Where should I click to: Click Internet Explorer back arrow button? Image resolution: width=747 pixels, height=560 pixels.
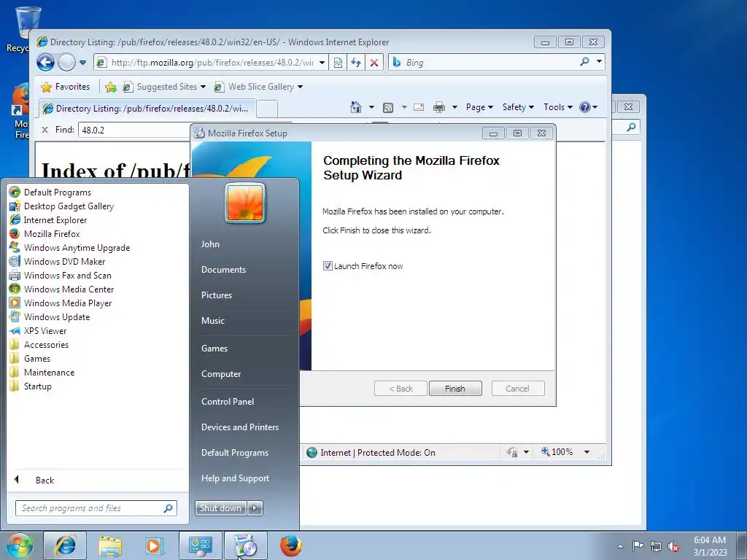coord(46,63)
